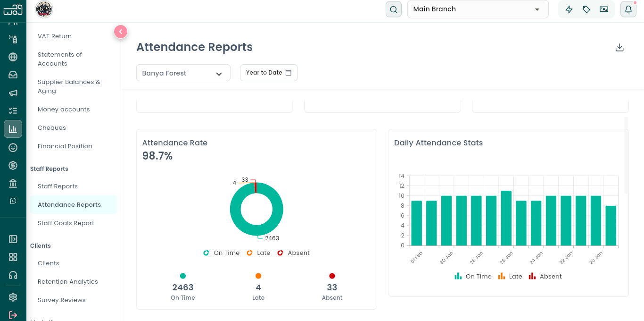Collapse the sidebar with the pink chevron
644x321 pixels.
coord(121,32)
